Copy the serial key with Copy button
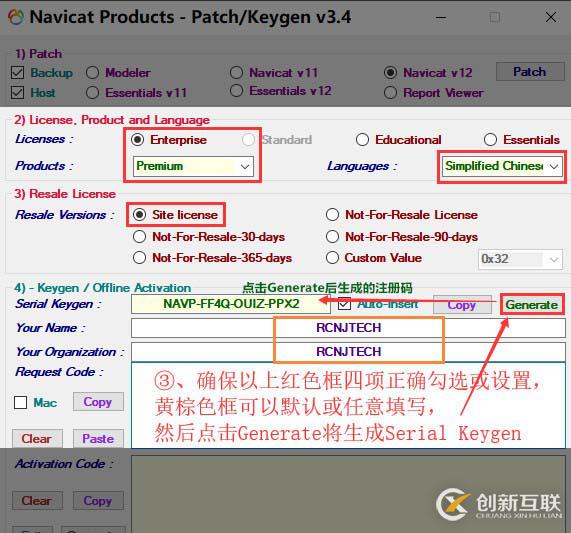 coord(462,304)
